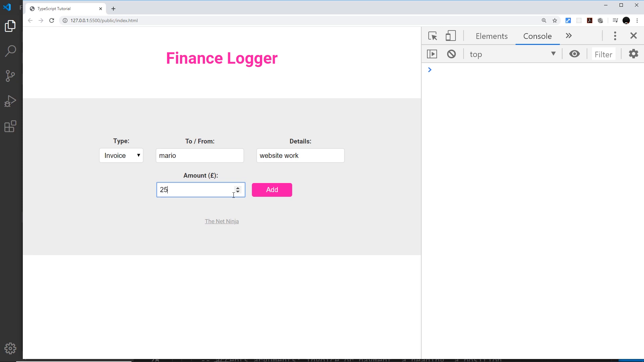644x362 pixels.
Task: Open the browser three-dot menu
Action: pyautogui.click(x=637, y=20)
